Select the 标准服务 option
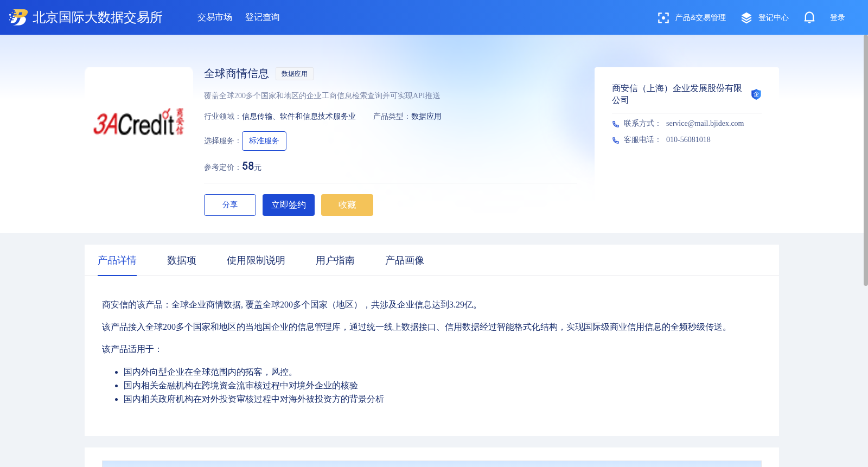 (264, 141)
